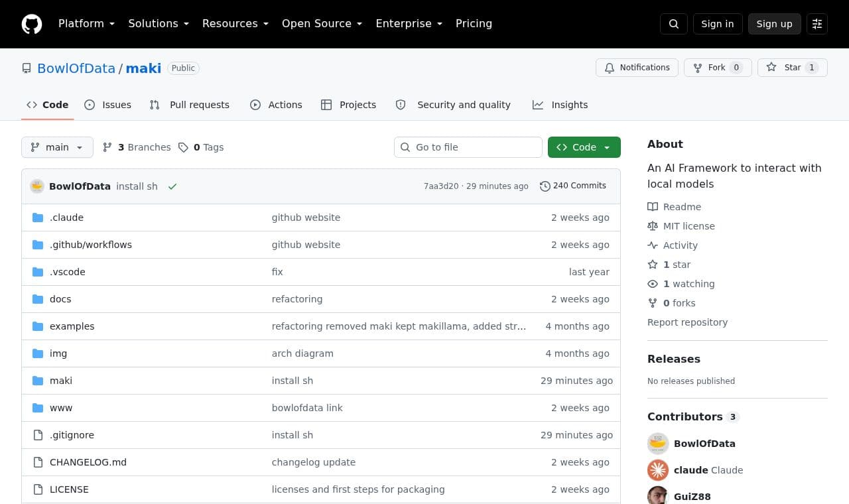Click the tag icon beside Tags

click(x=183, y=147)
